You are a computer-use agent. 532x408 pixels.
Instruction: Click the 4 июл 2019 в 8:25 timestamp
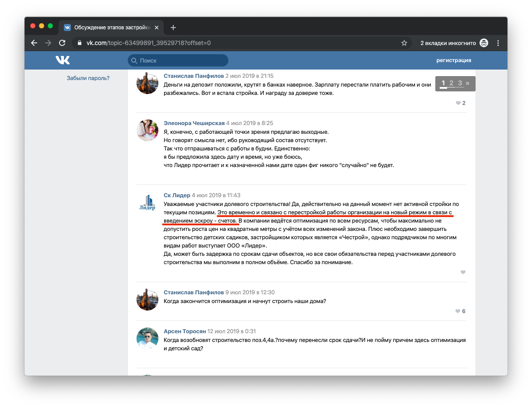[x=250, y=123]
